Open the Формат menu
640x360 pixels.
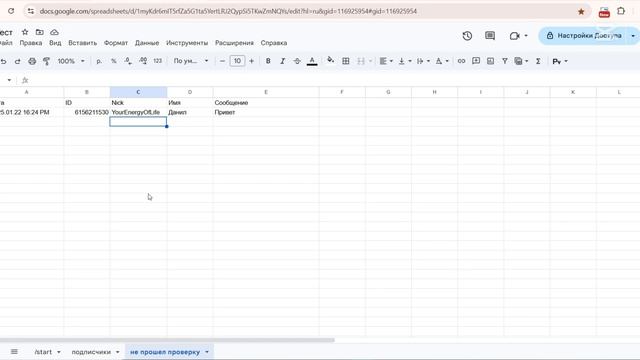pyautogui.click(x=116, y=43)
